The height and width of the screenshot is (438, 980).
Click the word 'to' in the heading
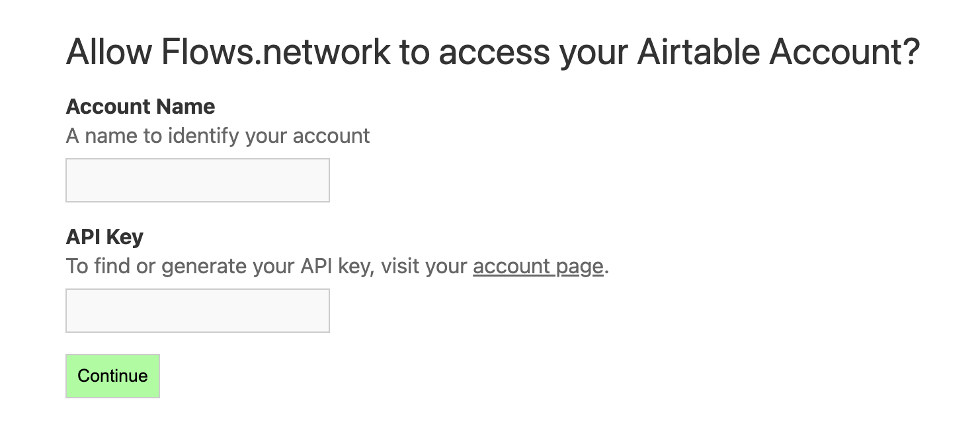tap(415, 52)
